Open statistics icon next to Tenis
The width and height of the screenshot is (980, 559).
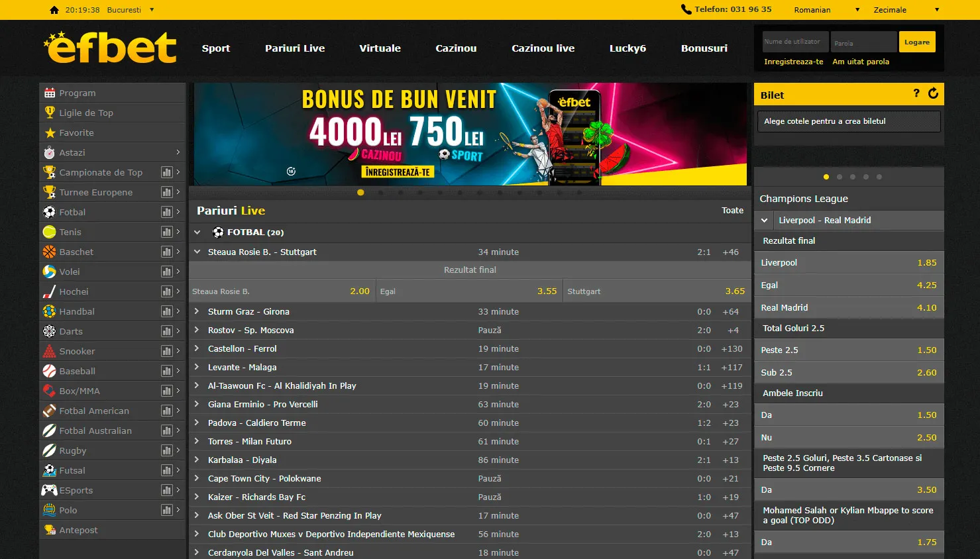(x=167, y=232)
